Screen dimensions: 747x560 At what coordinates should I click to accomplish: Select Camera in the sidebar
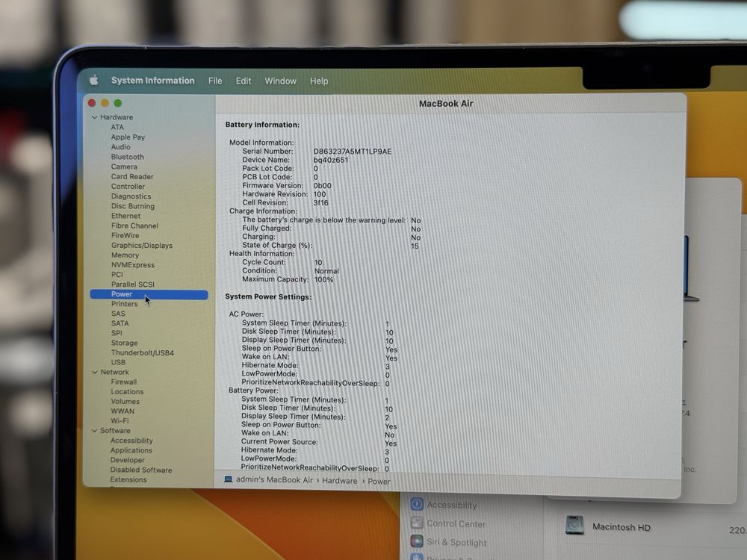click(x=124, y=167)
